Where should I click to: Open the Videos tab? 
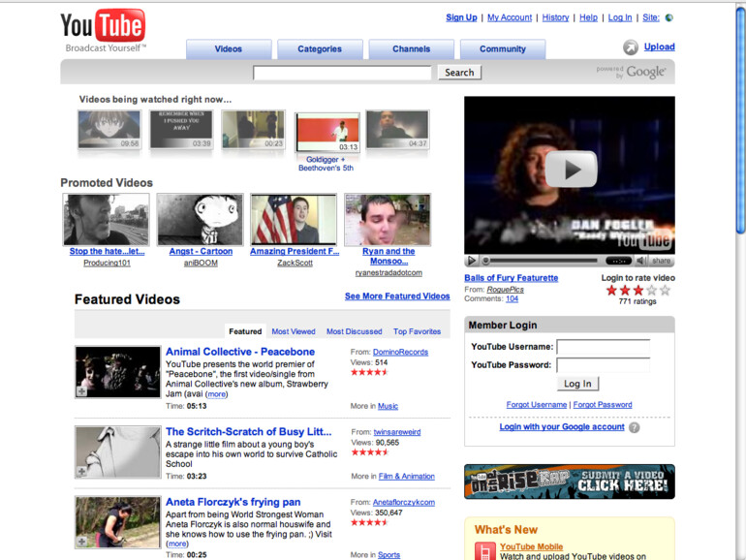coord(229,49)
